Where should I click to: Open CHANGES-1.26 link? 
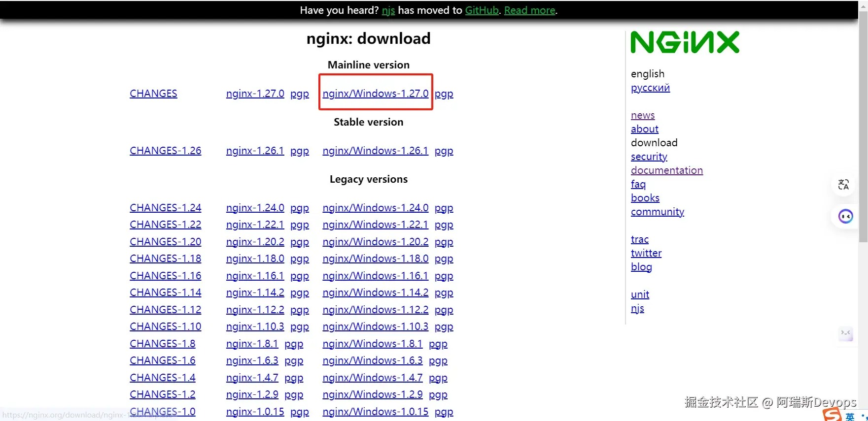[x=166, y=151]
